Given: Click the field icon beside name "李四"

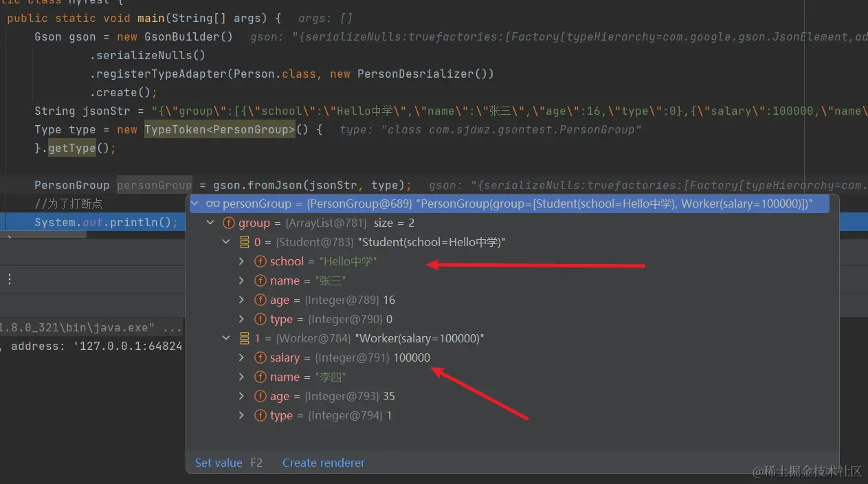Looking at the screenshot, I should pos(260,377).
